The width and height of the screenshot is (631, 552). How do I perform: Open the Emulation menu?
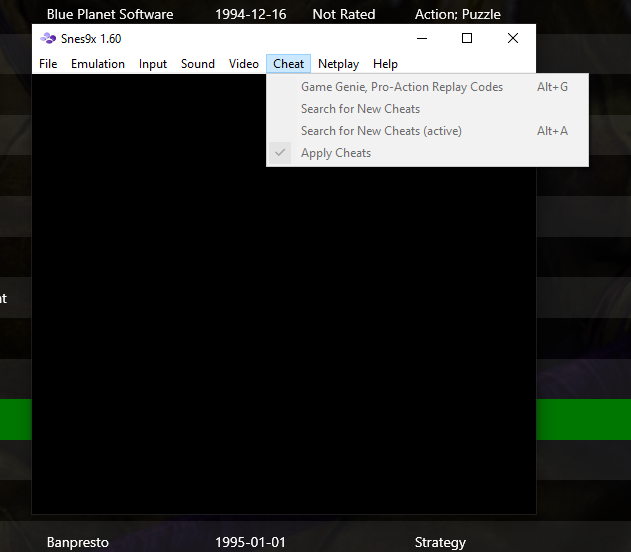pos(98,64)
